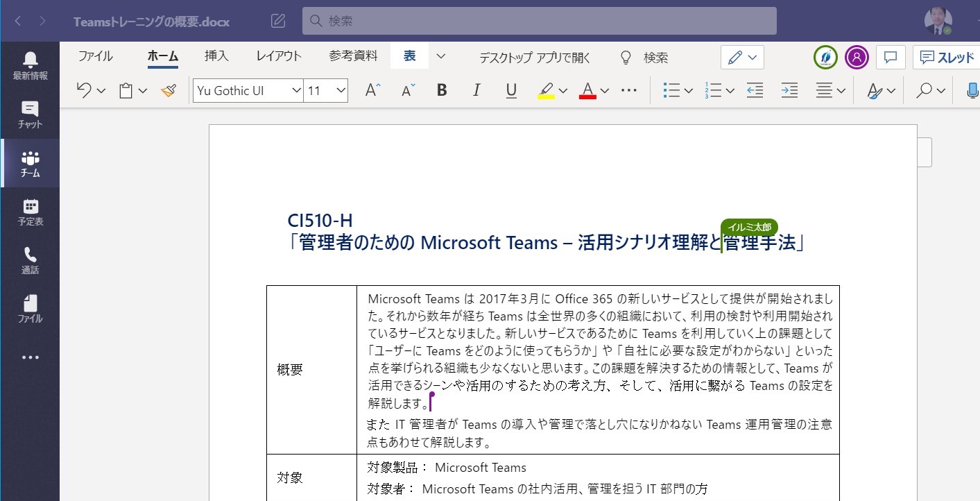Decrease paragraph indent
Image resolution: width=980 pixels, height=501 pixels.
pyautogui.click(x=755, y=90)
